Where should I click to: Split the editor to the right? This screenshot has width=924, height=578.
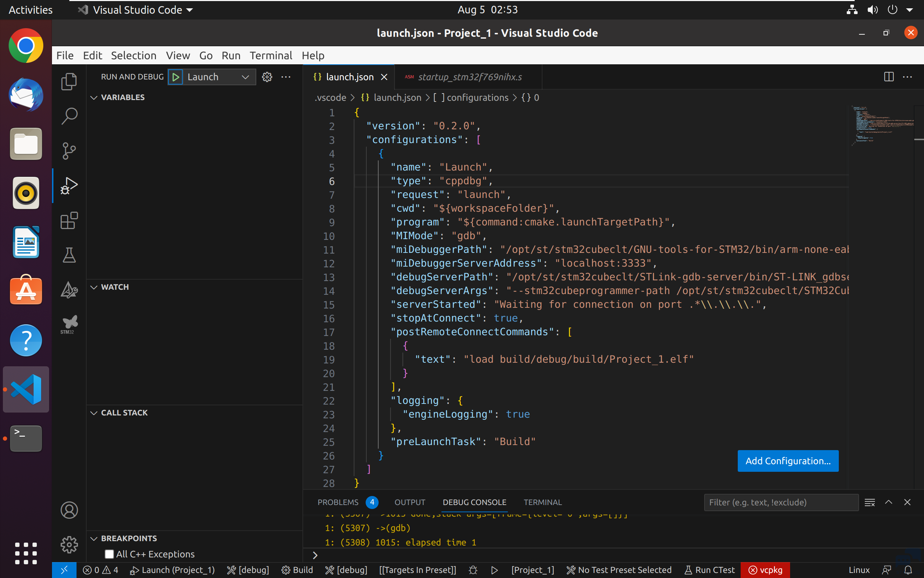[889, 77]
